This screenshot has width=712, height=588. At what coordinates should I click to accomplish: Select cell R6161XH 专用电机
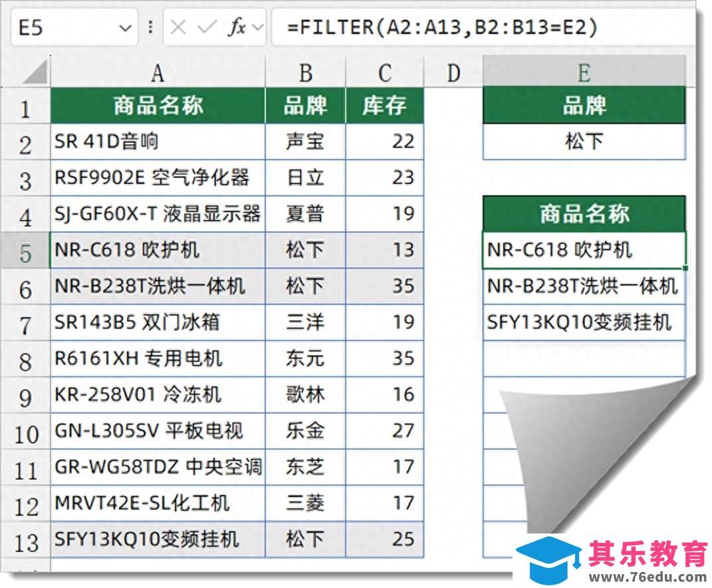coord(158,359)
